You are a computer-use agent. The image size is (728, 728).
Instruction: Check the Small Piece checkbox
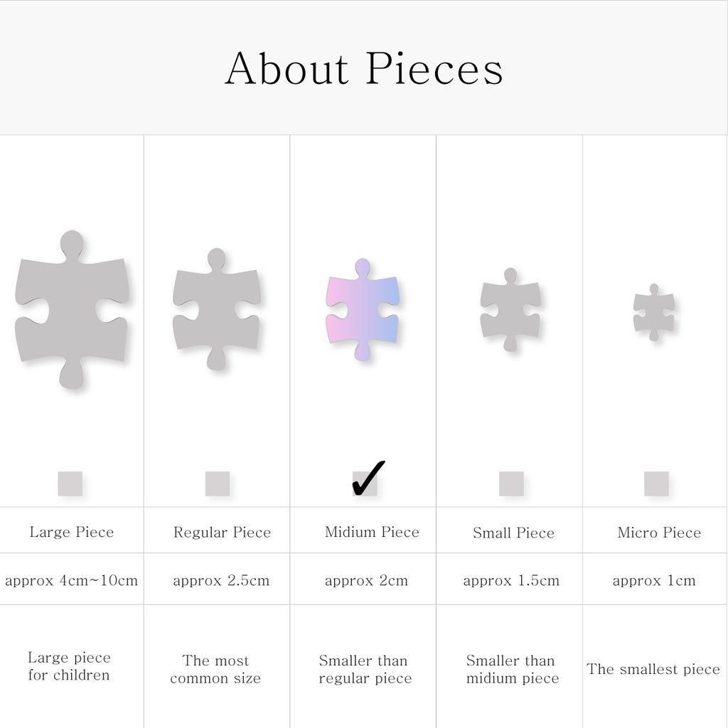click(511, 483)
